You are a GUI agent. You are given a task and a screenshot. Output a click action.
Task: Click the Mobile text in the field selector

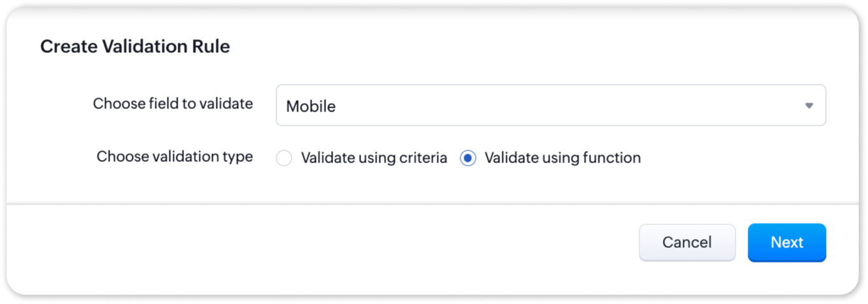click(311, 106)
